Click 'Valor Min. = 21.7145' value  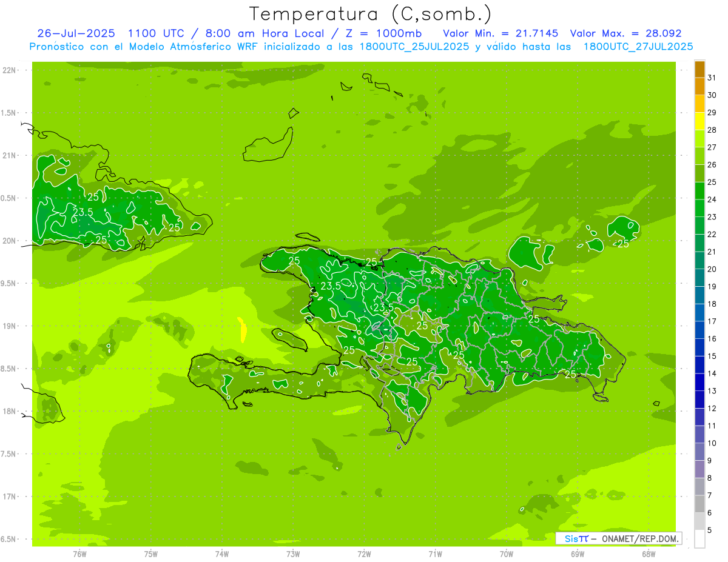pos(500,33)
